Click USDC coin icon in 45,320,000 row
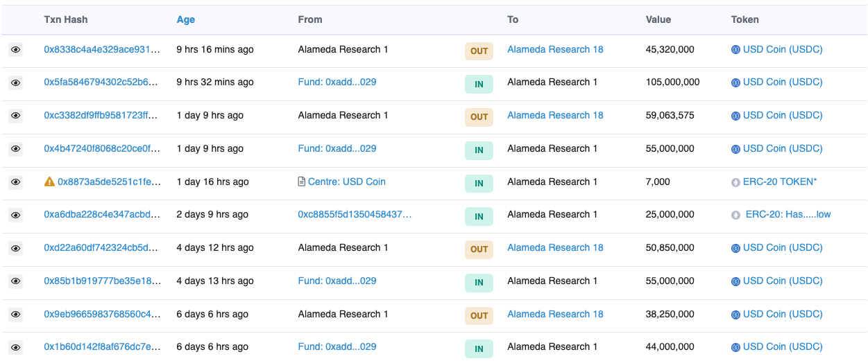This screenshot has height=361, width=868. (x=735, y=50)
